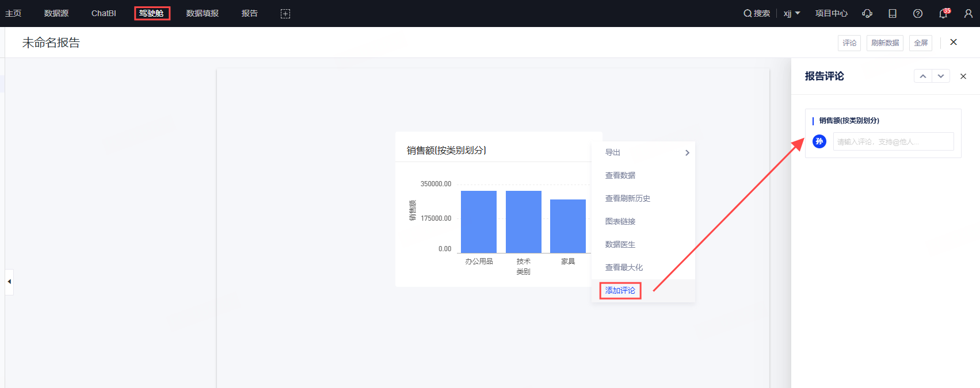Screen dimensions: 980x388
Task: Switch to the 数据填报 tab
Action: 203,13
